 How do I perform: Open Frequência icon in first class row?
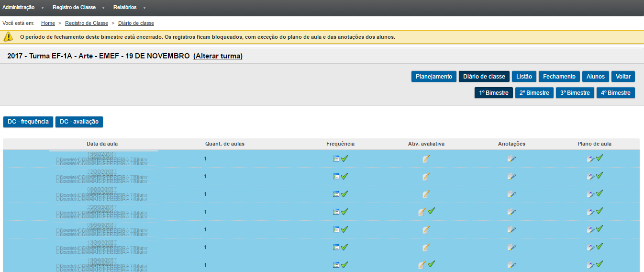tap(336, 159)
